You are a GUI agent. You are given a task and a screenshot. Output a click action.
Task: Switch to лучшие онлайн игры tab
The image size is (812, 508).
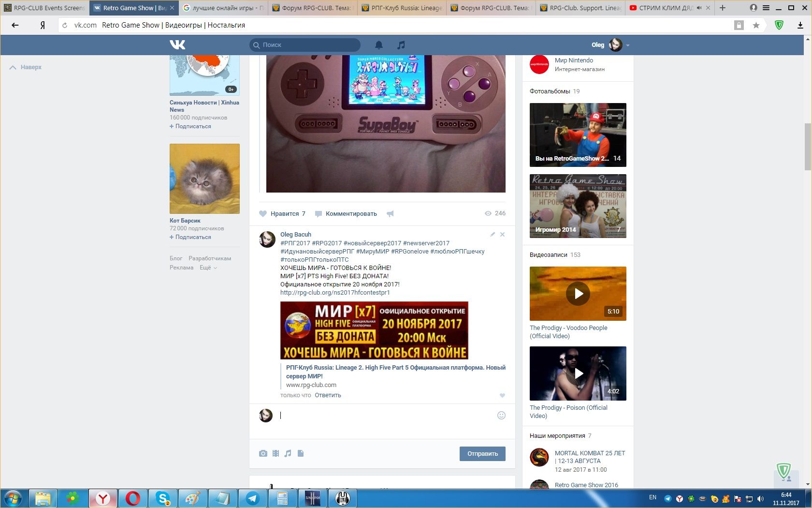tap(224, 8)
